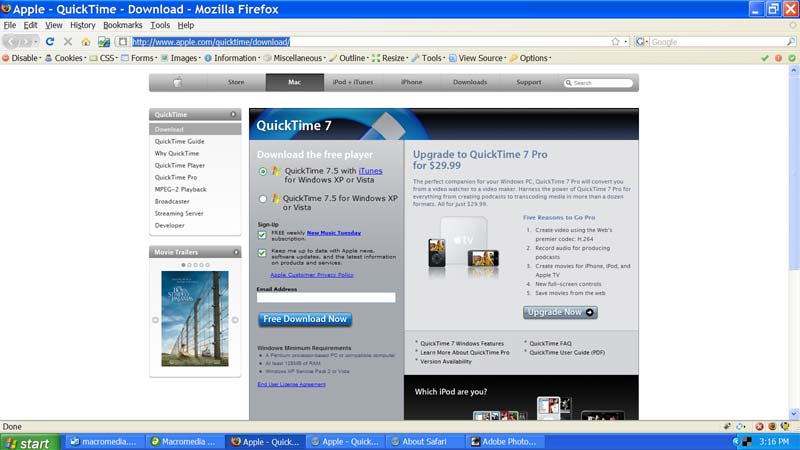Select first movie trailer page dot
Viewport: 800px width, 450px height.
[x=184, y=265]
